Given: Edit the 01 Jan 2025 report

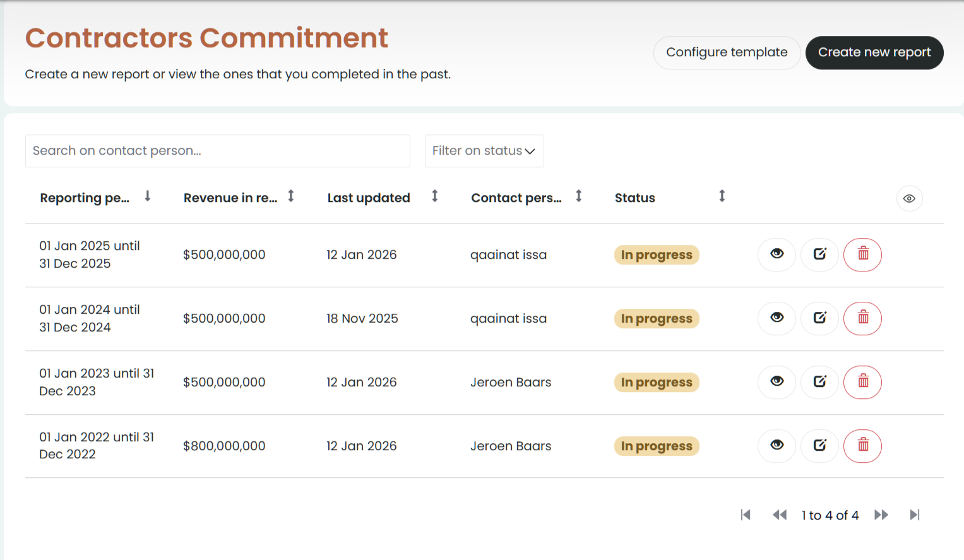Looking at the screenshot, I should (x=819, y=254).
